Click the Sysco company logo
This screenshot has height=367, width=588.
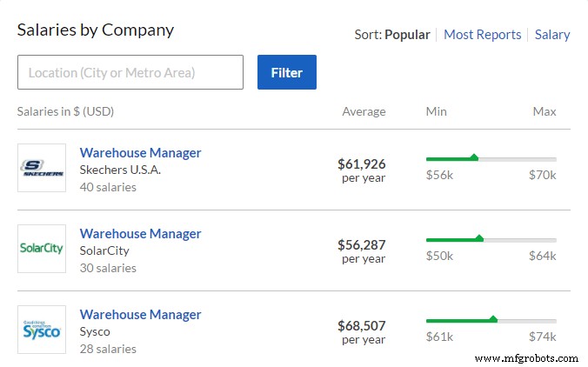[x=42, y=330]
